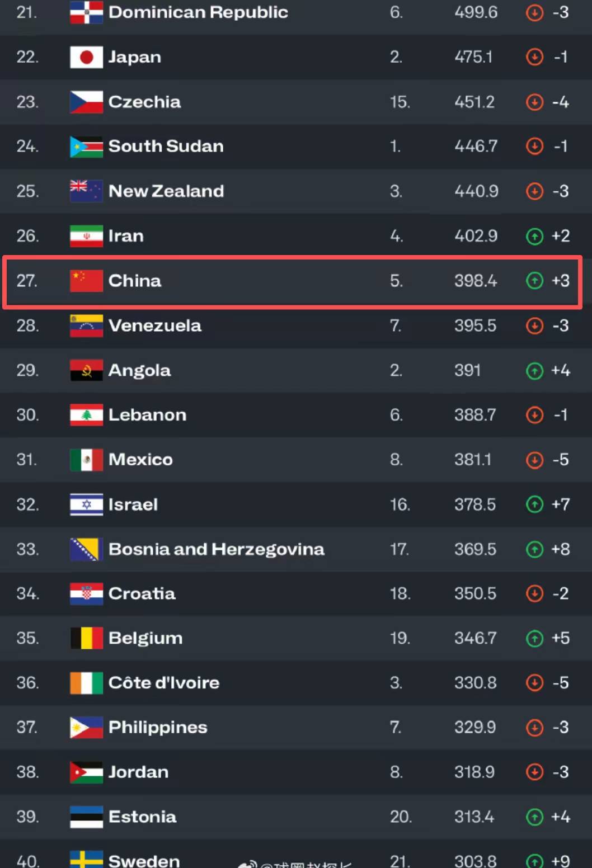
Task: Click the Japan flag icon
Action: (x=86, y=57)
